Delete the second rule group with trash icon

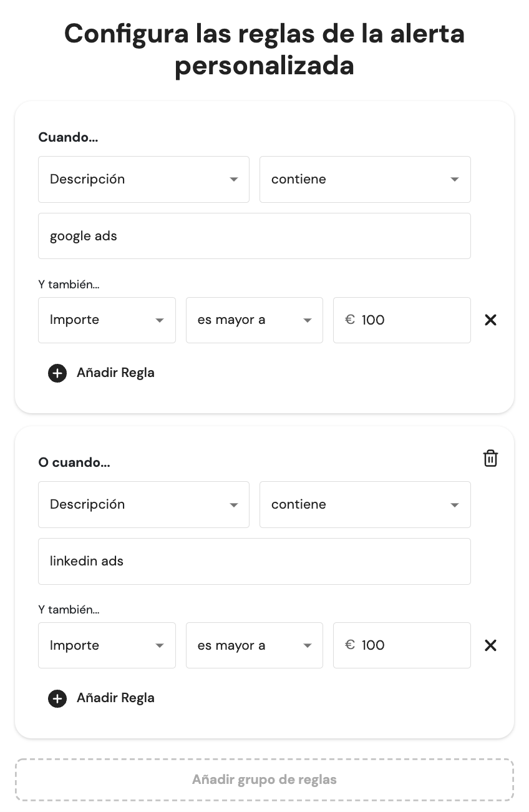tap(490, 458)
